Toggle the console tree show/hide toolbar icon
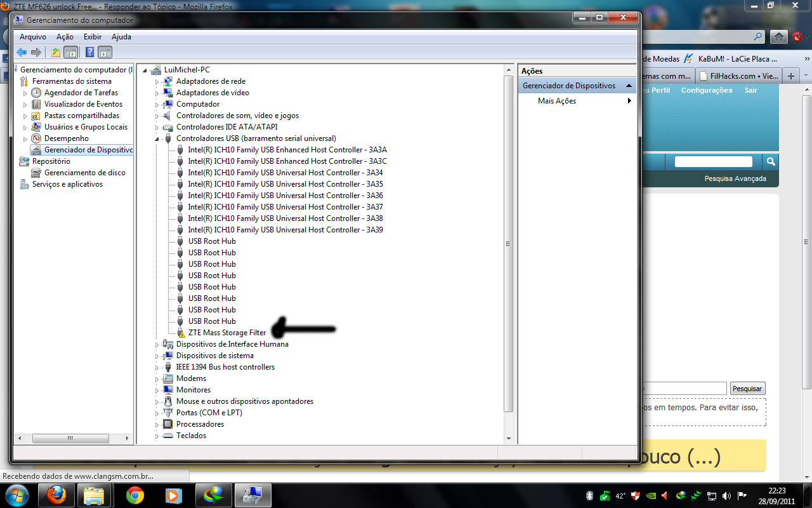The height and width of the screenshot is (508, 812). (x=71, y=52)
